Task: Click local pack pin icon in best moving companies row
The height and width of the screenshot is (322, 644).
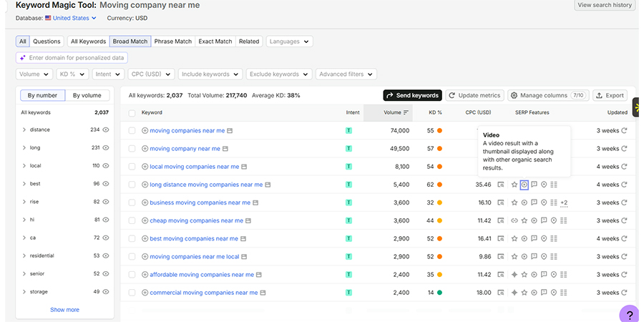Action: click(544, 238)
